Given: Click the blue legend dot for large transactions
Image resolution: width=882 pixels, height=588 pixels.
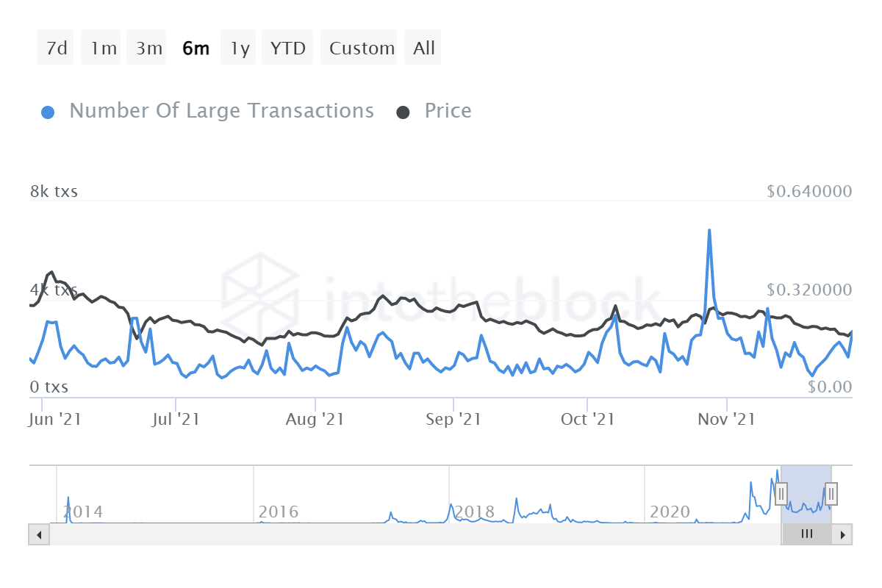Looking at the screenshot, I should 48,110.
